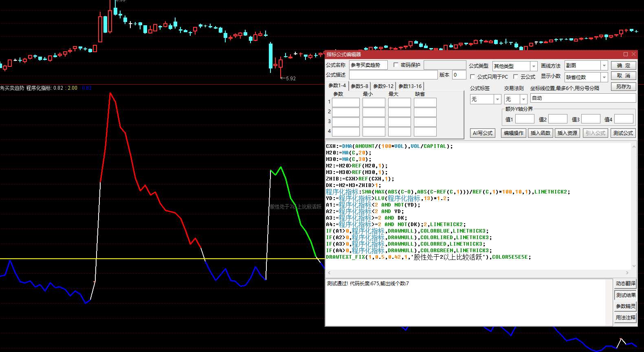Show the 用法注释 panel
This screenshot has height=352, width=644.
click(x=625, y=318)
